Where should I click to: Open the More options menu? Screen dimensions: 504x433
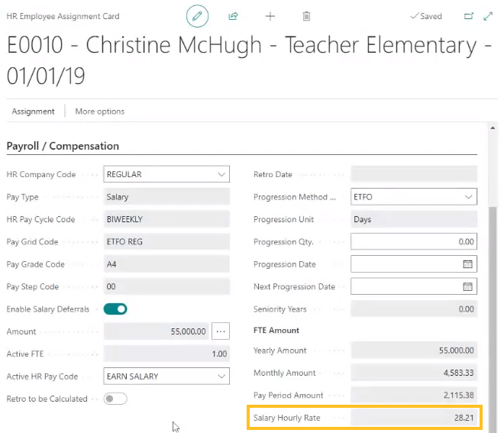coord(99,111)
